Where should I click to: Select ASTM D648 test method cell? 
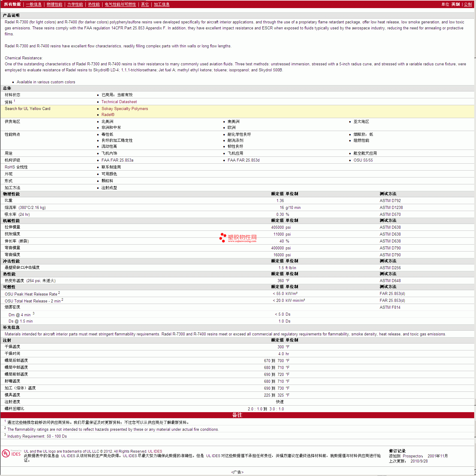pyautogui.click(x=390, y=281)
